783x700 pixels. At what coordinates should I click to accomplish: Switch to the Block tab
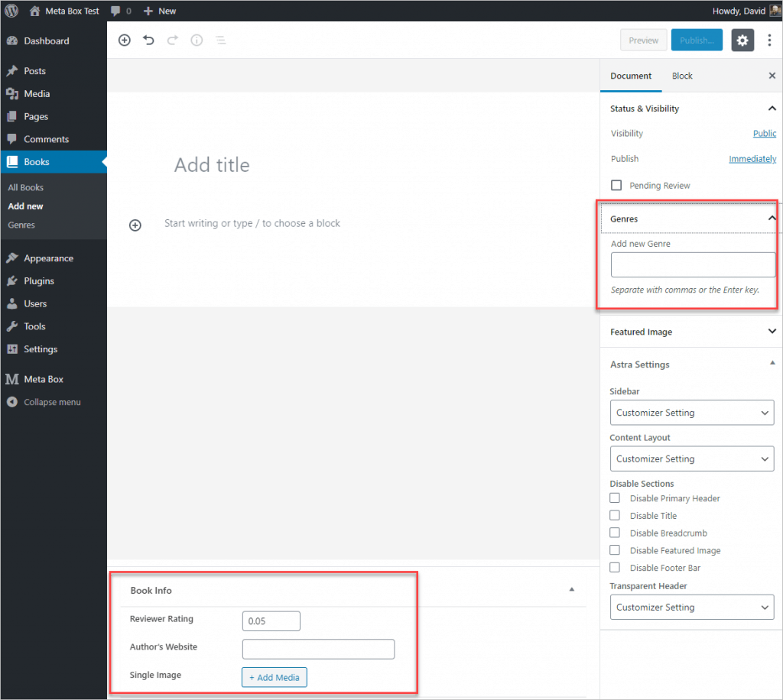click(x=682, y=76)
